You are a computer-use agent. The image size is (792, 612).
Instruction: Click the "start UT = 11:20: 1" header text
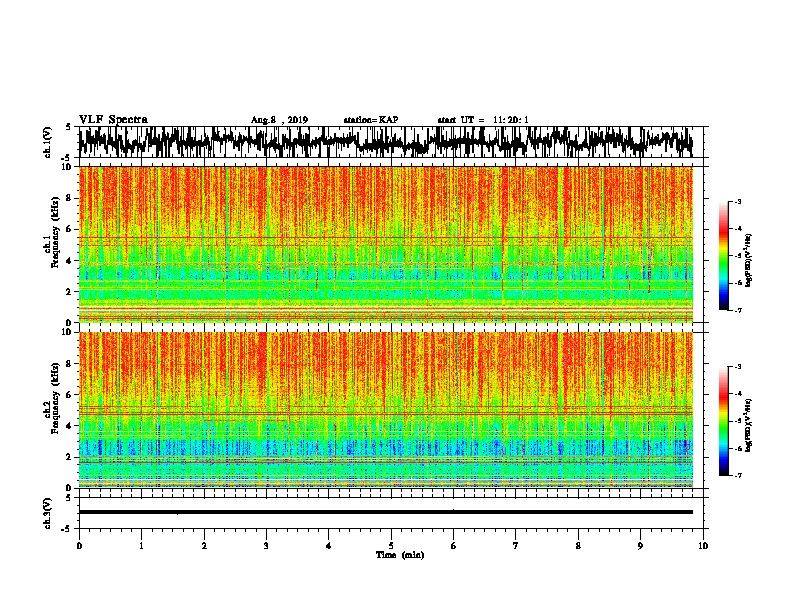483,120
